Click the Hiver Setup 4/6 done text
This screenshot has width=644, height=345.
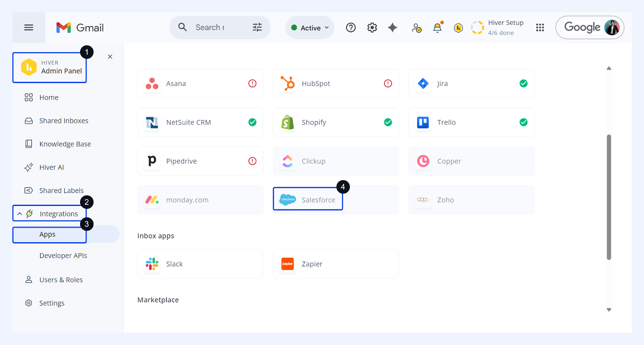coord(501,33)
